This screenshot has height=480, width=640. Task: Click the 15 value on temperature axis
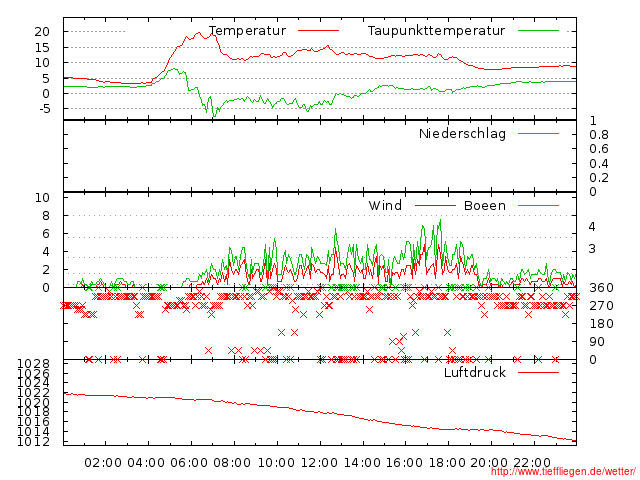[x=42, y=48]
